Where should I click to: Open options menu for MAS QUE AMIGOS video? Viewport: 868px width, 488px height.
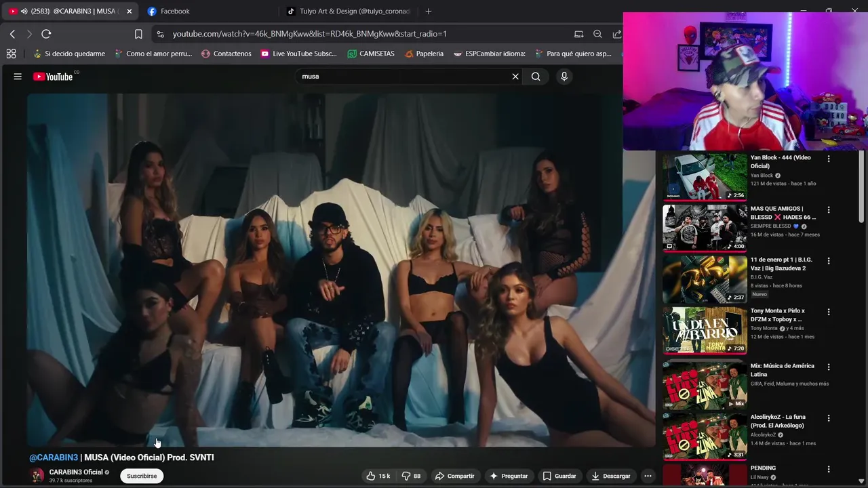coord(828,209)
